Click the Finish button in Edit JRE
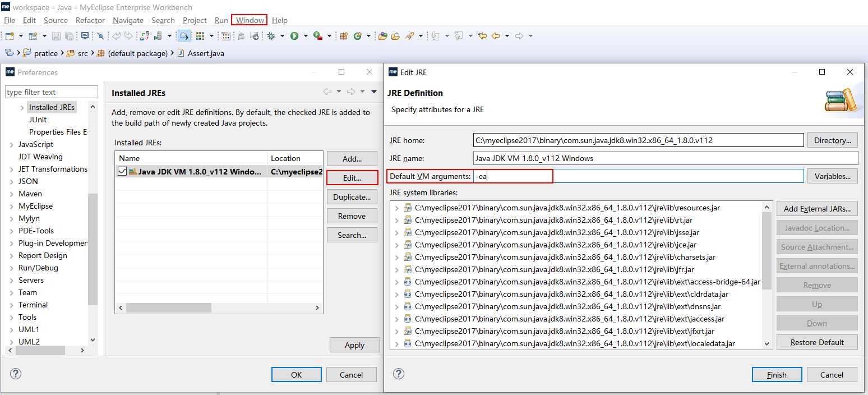 [777, 375]
